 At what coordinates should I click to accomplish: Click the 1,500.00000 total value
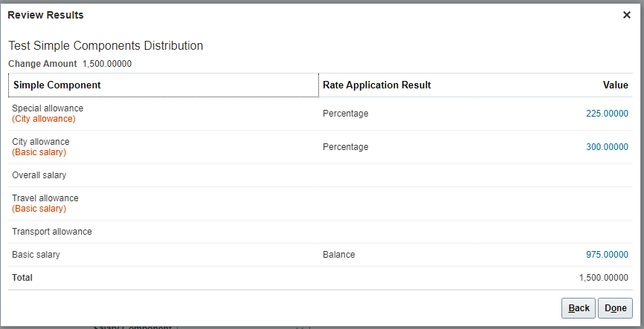[603, 277]
